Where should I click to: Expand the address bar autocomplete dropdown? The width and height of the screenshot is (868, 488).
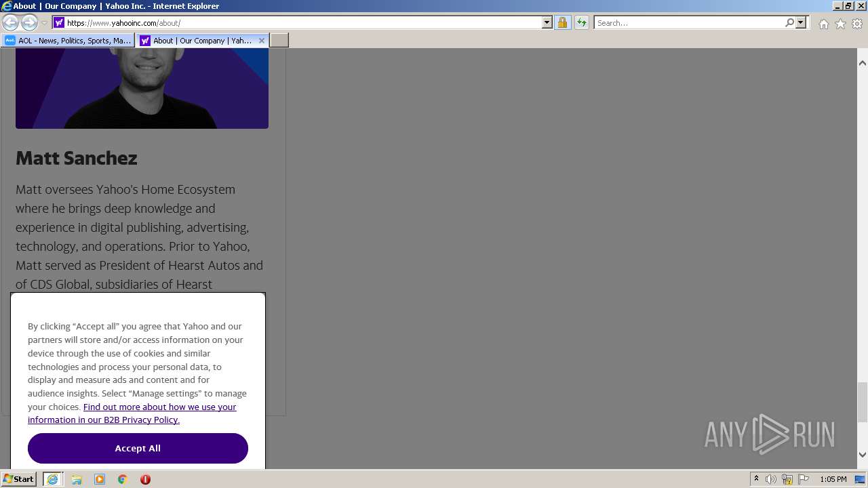coord(547,22)
